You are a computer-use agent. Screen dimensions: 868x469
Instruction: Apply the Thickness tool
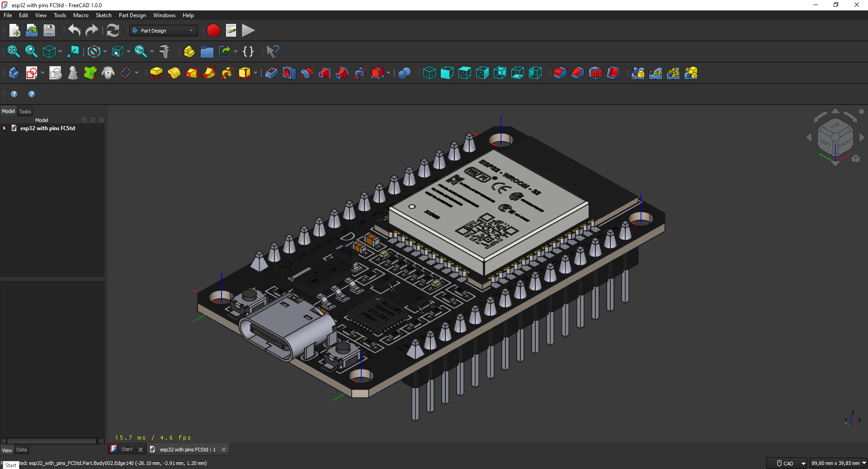(x=613, y=73)
